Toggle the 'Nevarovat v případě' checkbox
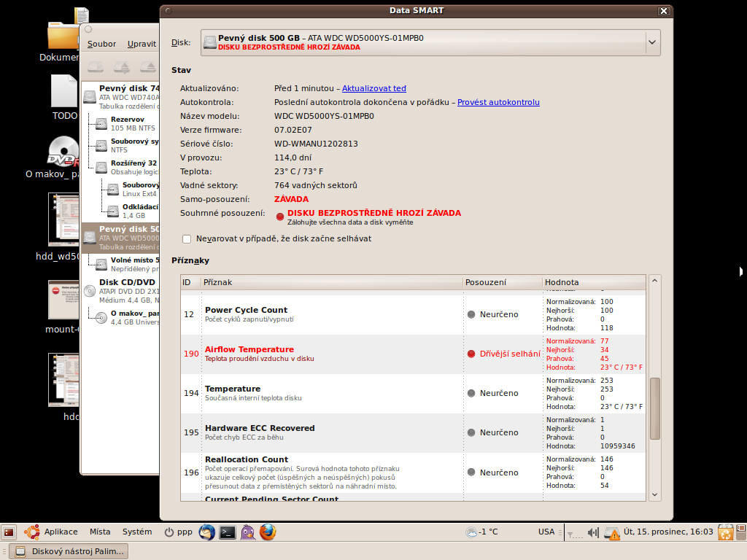The height and width of the screenshot is (560, 747). (187, 238)
